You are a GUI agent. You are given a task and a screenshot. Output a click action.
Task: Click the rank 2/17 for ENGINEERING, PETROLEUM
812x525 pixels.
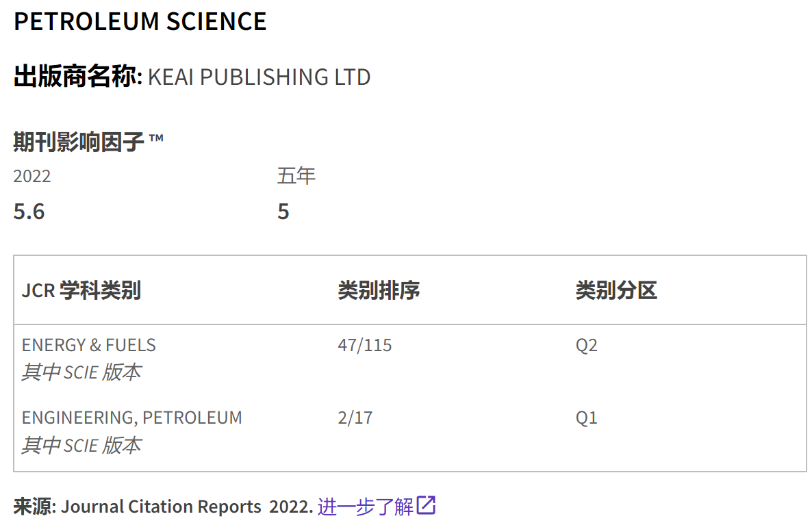357,418
